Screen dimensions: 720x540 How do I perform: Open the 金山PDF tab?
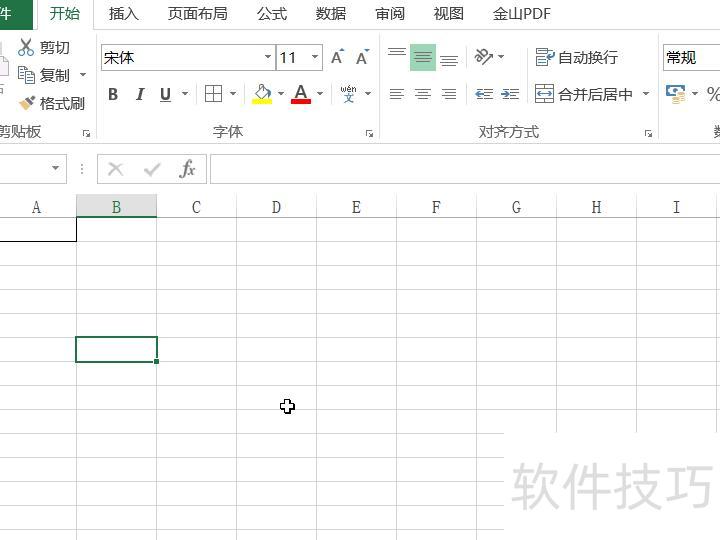[522, 14]
